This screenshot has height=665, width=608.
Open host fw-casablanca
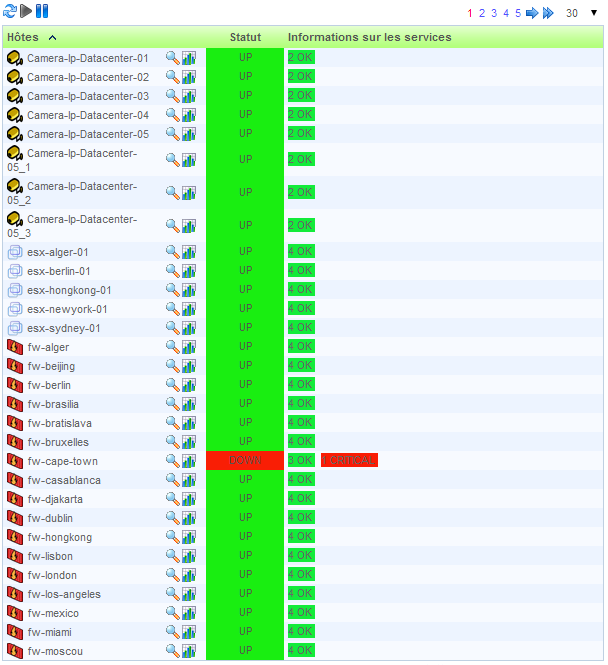click(x=64, y=480)
